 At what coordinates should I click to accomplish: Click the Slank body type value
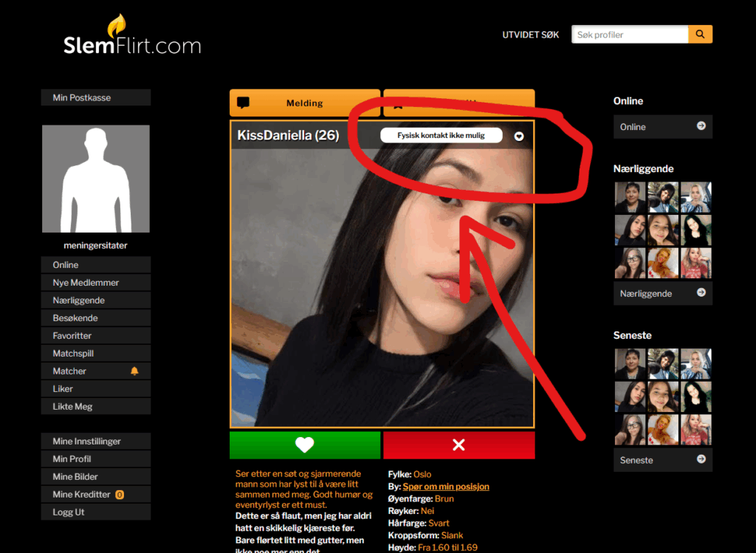click(453, 535)
